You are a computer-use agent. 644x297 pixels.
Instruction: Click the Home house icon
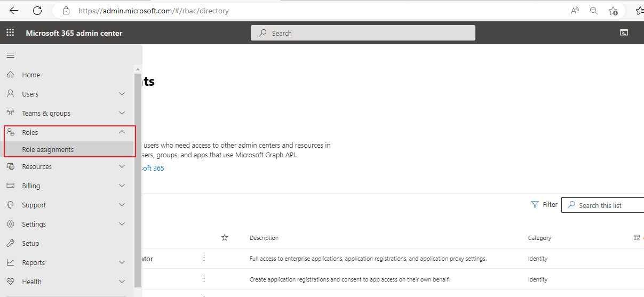[10, 75]
